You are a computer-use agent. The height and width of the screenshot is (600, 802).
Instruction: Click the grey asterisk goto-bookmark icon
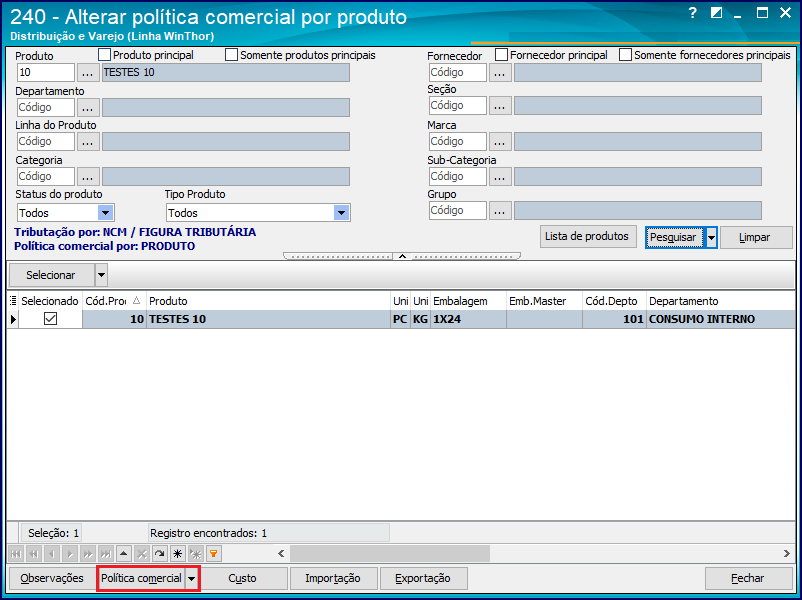[195, 553]
